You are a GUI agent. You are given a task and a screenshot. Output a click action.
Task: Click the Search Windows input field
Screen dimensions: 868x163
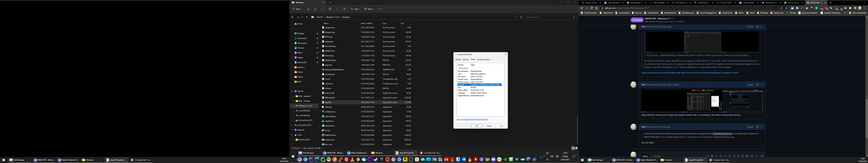[x=551, y=17]
